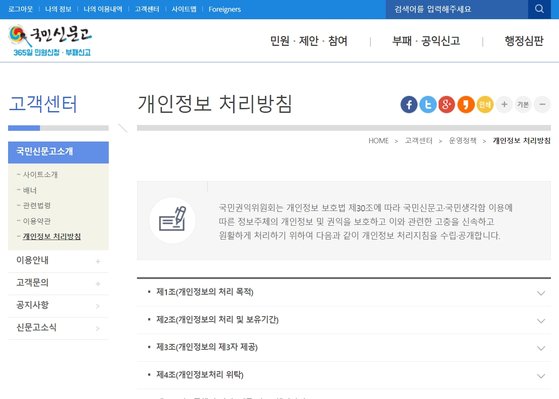
Task: Open 고객센터 in top utility bar
Action: [147, 9]
